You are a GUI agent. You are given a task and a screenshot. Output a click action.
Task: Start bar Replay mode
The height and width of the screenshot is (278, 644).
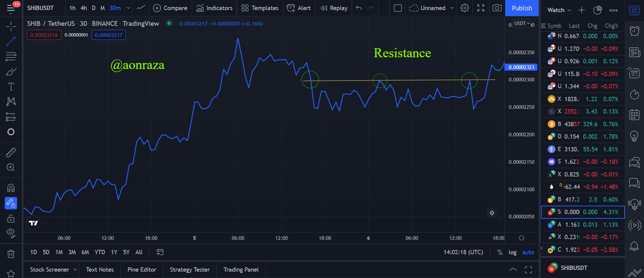[334, 8]
